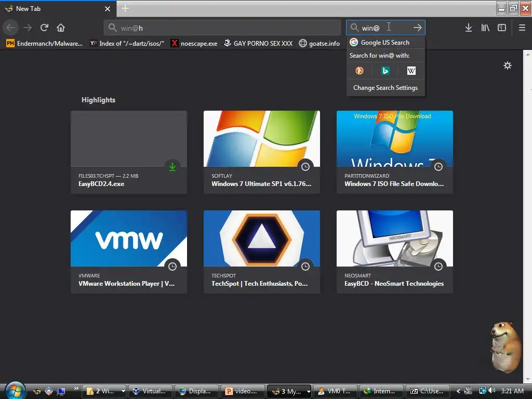Click the green download icon on EasyBCD card
The height and width of the screenshot is (399, 532).
172,167
